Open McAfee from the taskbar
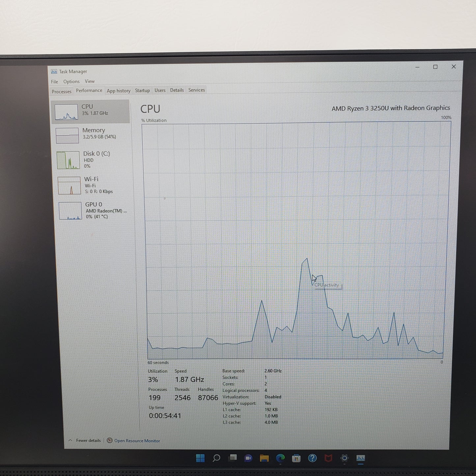The image size is (476, 476). (x=328, y=458)
